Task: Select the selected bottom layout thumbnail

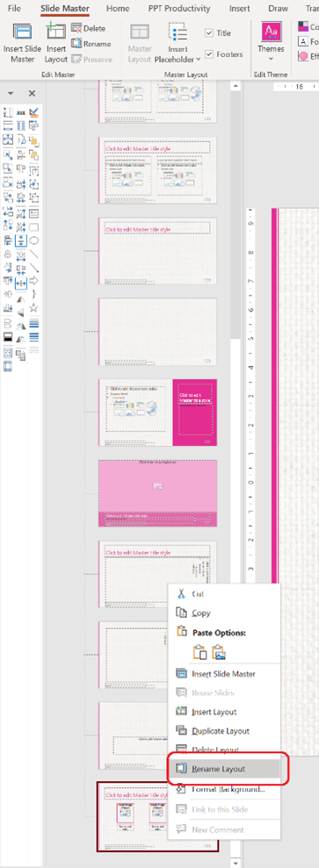Action: click(158, 817)
